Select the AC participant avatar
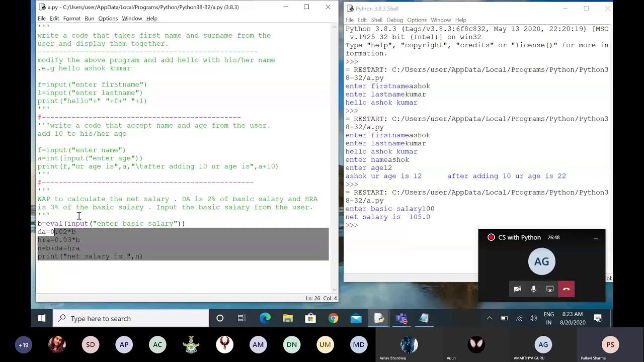Viewport: 644px width, 362px height. [x=157, y=345]
